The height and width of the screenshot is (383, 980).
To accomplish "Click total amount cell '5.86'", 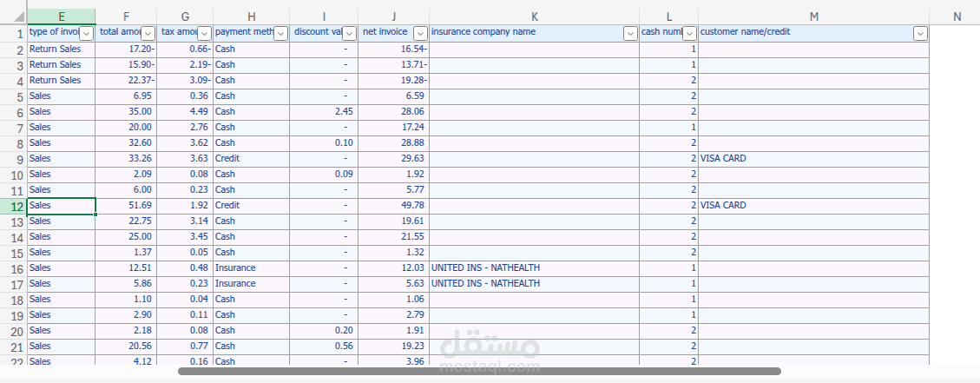I will point(126,283).
